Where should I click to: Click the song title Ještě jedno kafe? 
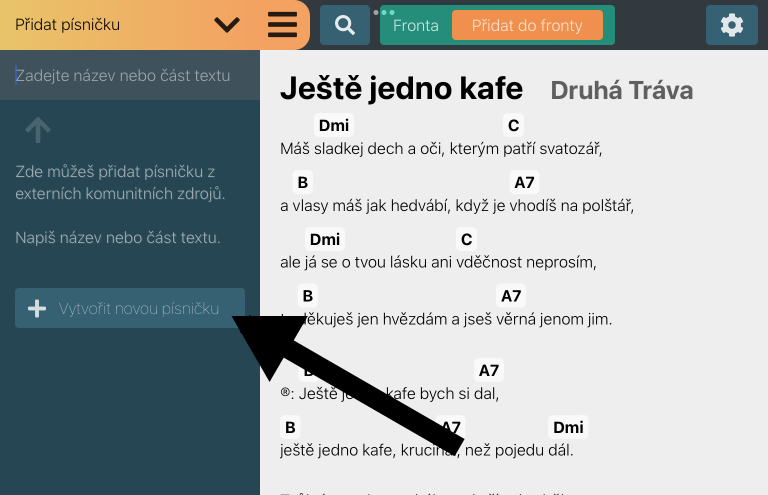coord(401,89)
